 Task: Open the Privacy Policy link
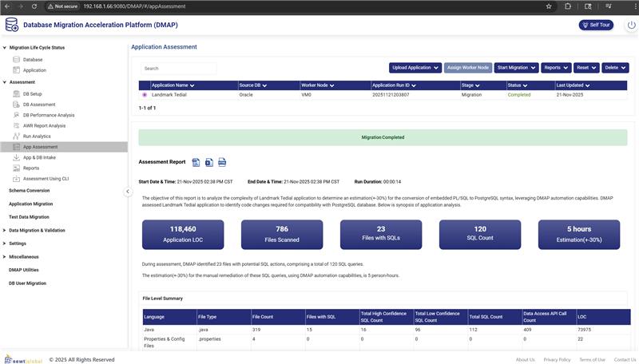[x=557, y=359]
